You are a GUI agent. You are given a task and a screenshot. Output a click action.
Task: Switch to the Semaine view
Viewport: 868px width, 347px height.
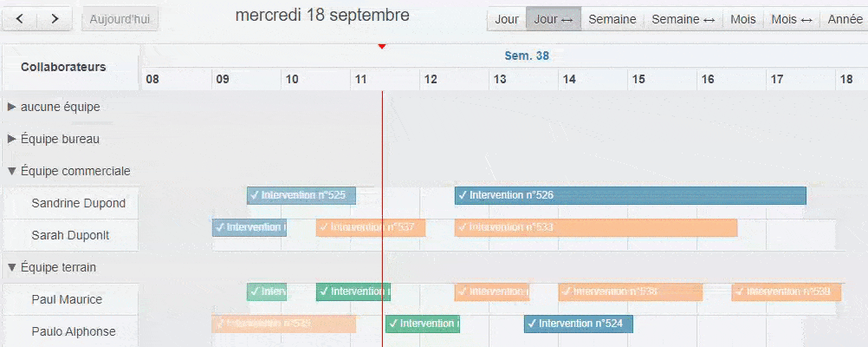pos(612,19)
